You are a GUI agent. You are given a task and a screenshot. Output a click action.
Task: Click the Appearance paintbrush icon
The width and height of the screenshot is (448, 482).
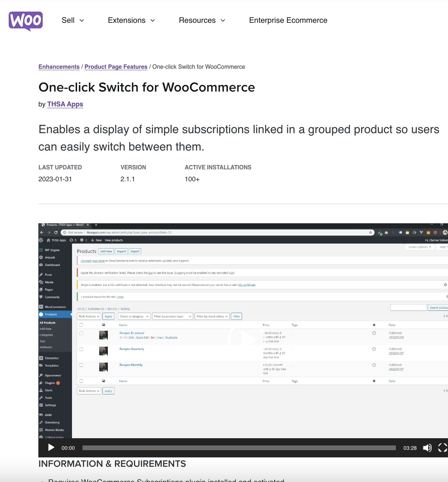(41, 375)
